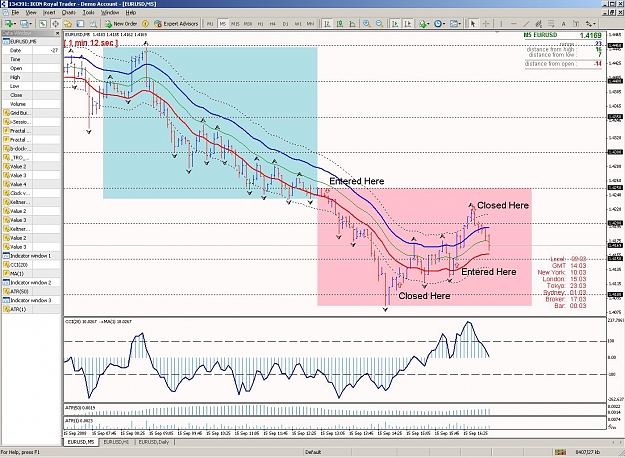Open the New Chart dropdown arrow
Screen dimensions: 625x458
point(15,24)
